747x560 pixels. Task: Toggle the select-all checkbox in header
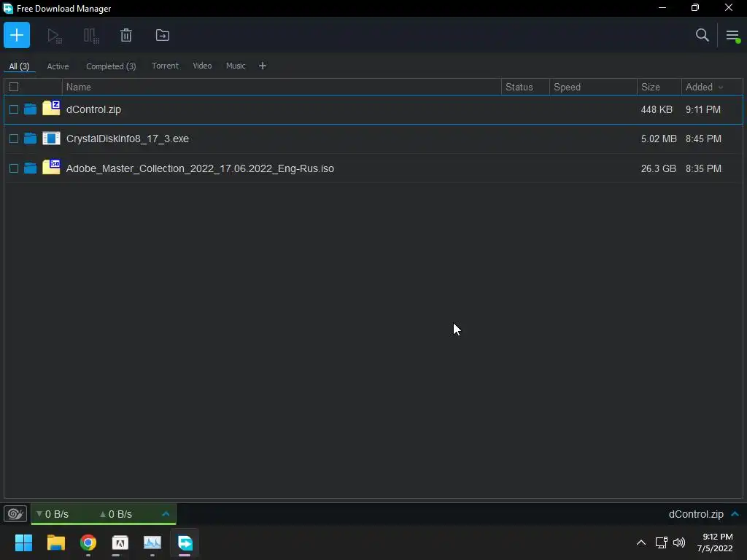click(x=14, y=87)
